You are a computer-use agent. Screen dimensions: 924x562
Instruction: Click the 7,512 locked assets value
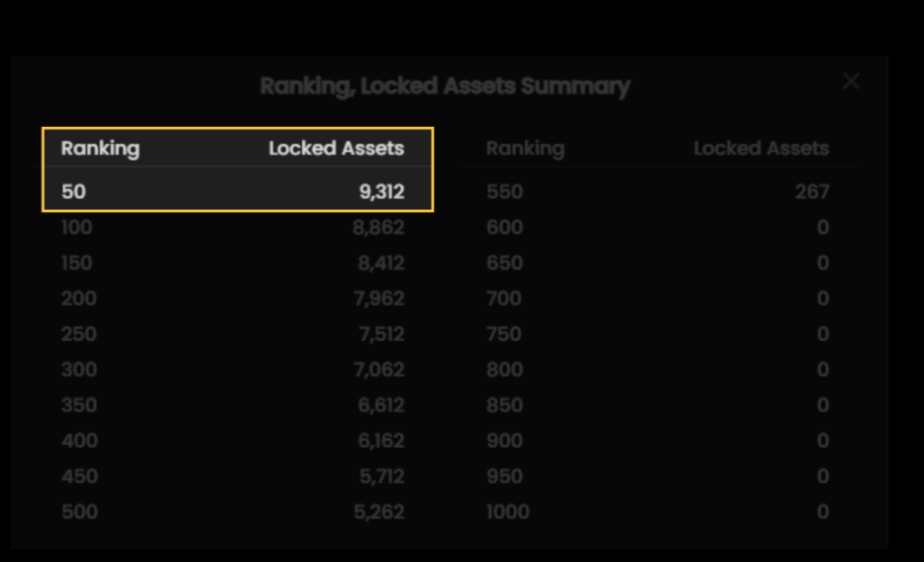click(380, 334)
